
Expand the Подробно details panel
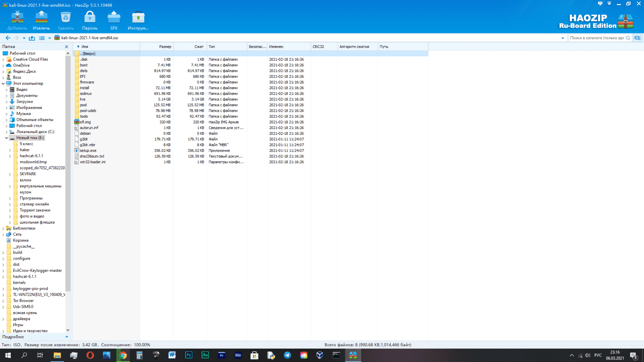click(67, 337)
